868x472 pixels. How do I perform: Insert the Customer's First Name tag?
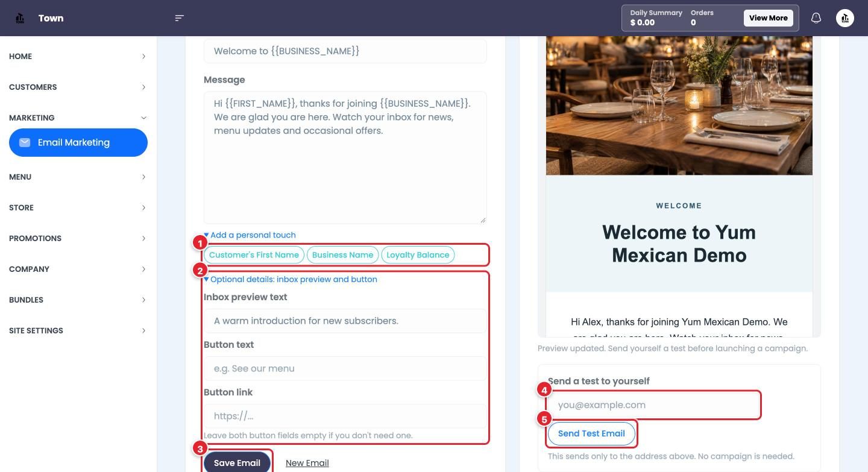[254, 255]
